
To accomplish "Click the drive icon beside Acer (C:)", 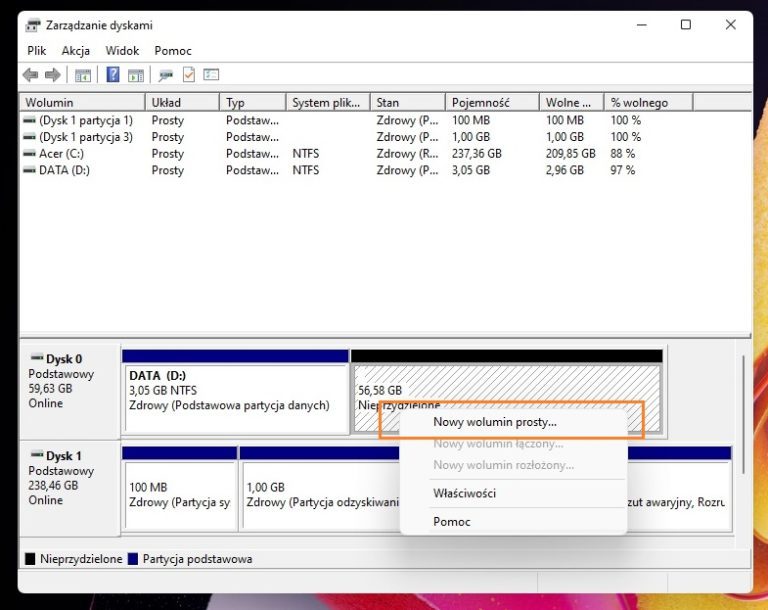I will [x=30, y=153].
